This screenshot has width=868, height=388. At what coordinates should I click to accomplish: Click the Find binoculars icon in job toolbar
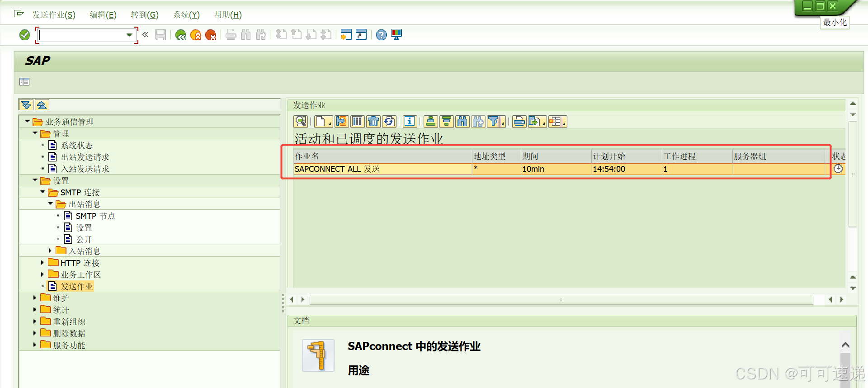462,121
